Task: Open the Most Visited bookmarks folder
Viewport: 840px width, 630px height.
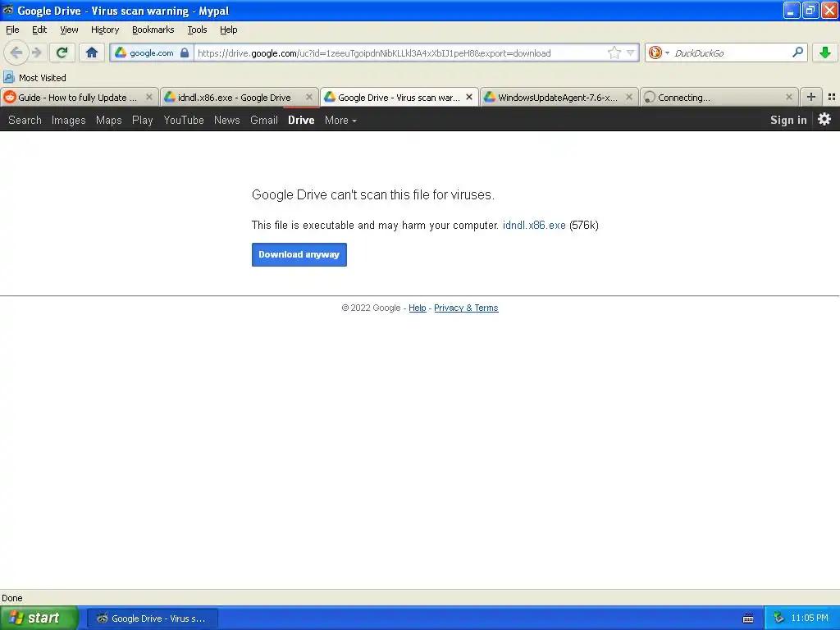Action: 34,78
